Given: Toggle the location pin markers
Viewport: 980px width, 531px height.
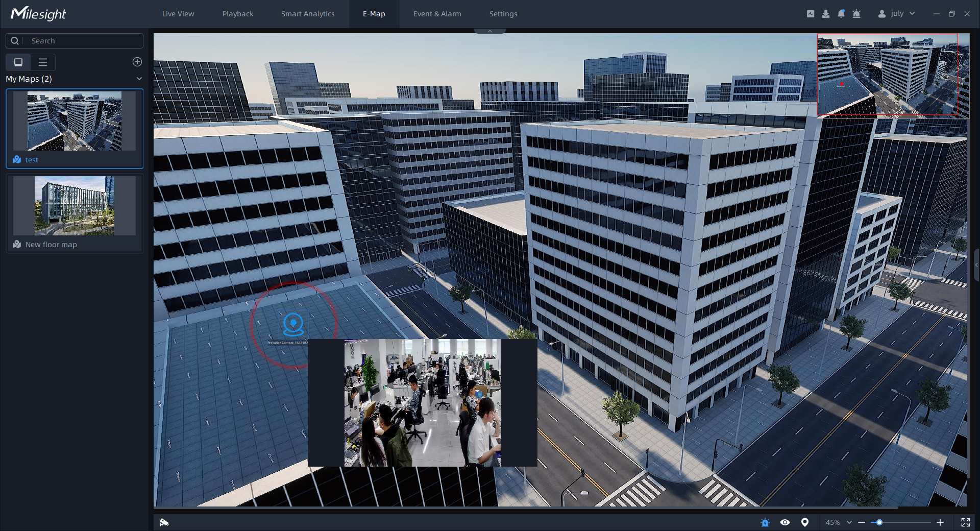Looking at the screenshot, I should click(x=805, y=522).
